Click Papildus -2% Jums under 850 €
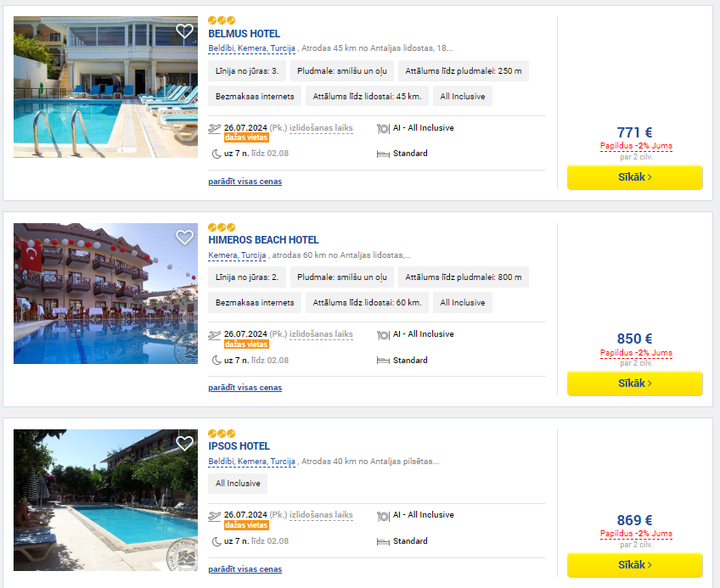The image size is (720, 588). tap(636, 352)
